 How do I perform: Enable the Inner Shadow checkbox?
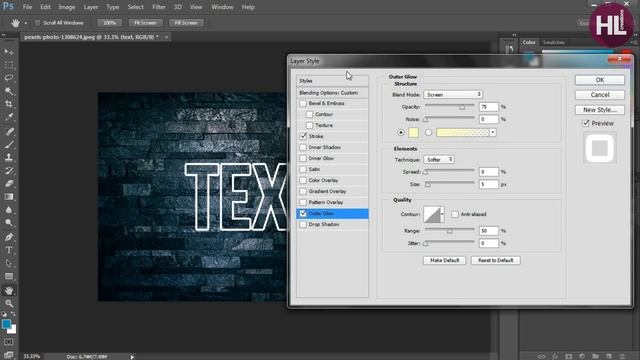(x=303, y=147)
